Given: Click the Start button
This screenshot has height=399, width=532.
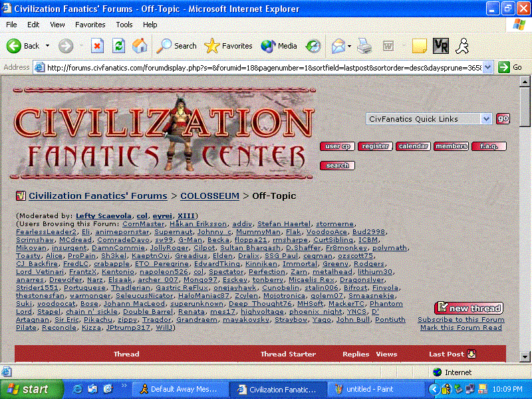Looking at the screenshot, I should (x=31, y=389).
